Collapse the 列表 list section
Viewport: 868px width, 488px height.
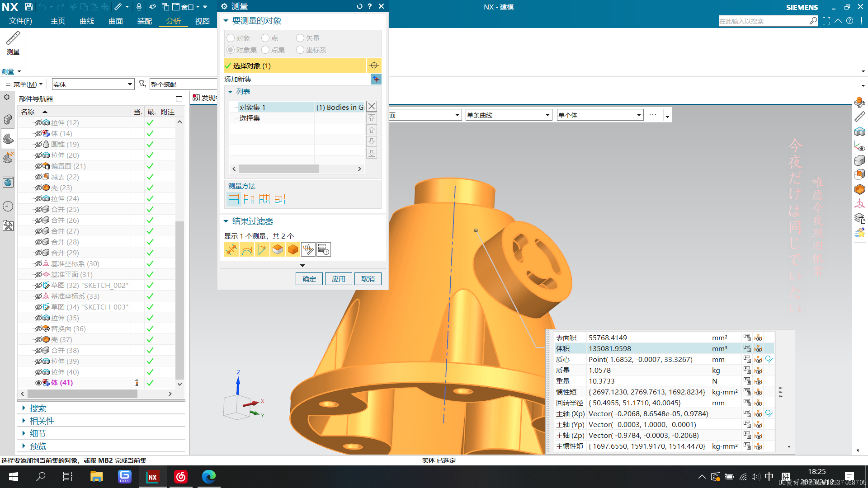coord(230,92)
